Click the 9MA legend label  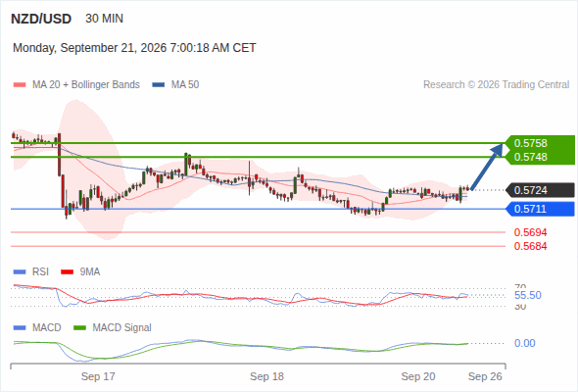90,272
